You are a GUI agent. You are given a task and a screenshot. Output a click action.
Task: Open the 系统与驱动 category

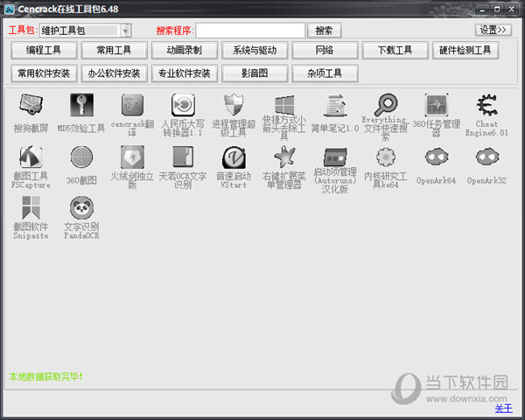255,50
